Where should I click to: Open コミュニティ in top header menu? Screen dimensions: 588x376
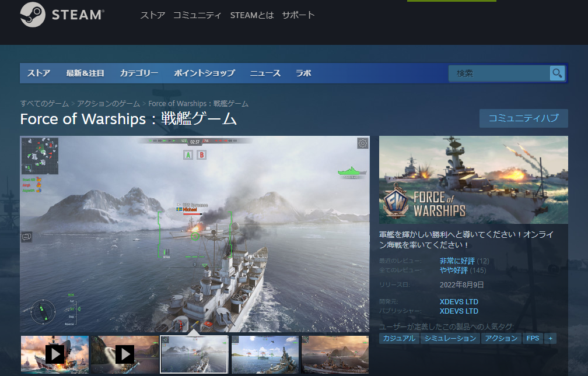[x=197, y=15]
